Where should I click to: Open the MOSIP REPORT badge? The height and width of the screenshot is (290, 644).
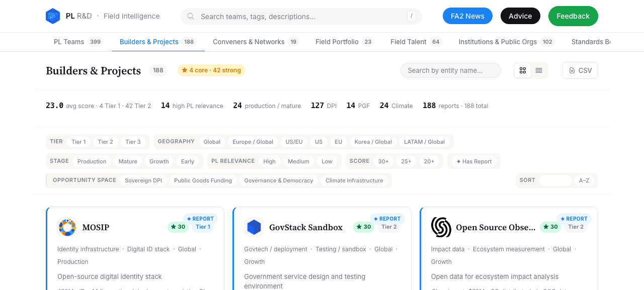[200, 219]
